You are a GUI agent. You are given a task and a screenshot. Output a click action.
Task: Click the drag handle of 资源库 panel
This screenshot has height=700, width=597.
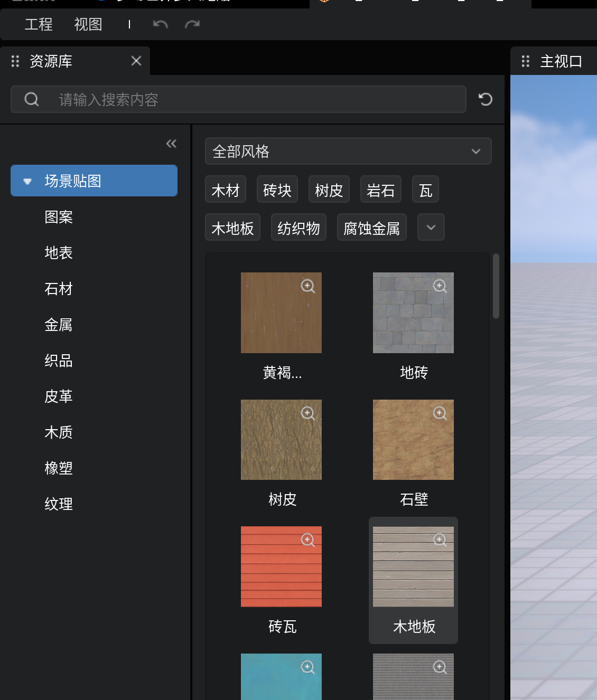15,61
